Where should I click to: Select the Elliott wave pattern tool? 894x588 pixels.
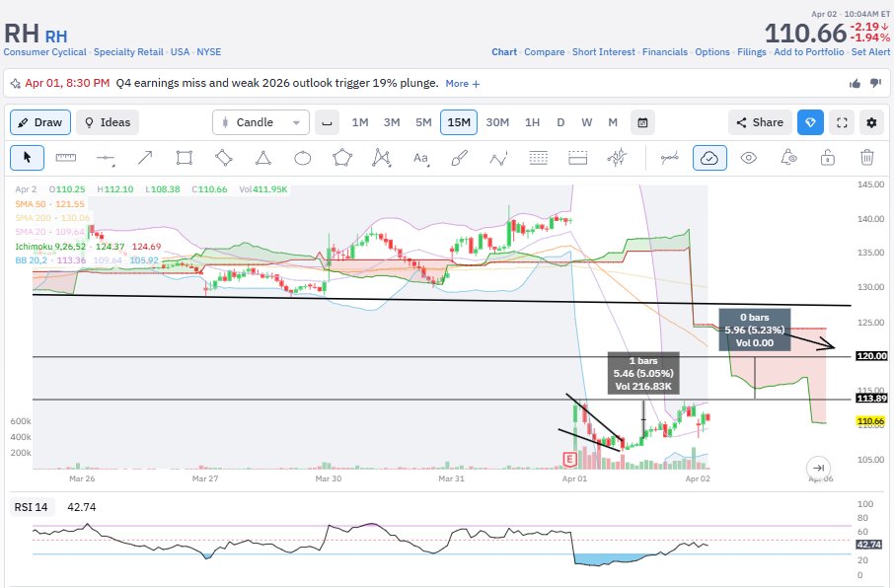coord(617,158)
